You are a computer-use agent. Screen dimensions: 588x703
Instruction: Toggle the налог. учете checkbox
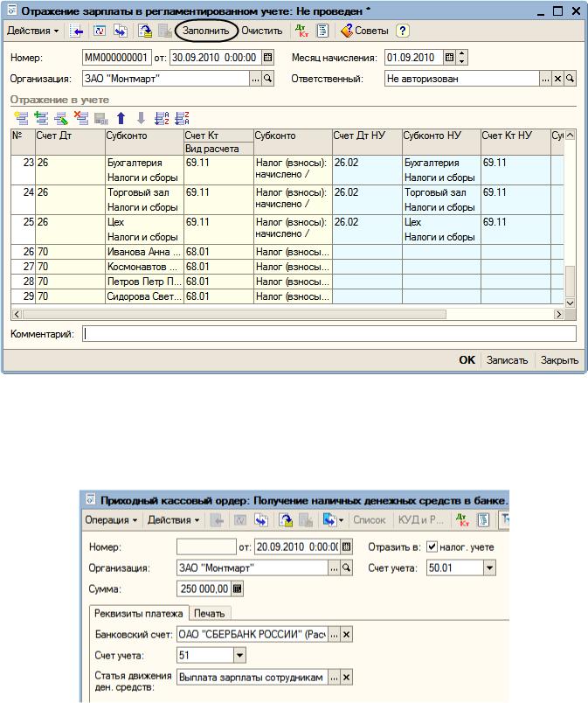click(x=432, y=547)
